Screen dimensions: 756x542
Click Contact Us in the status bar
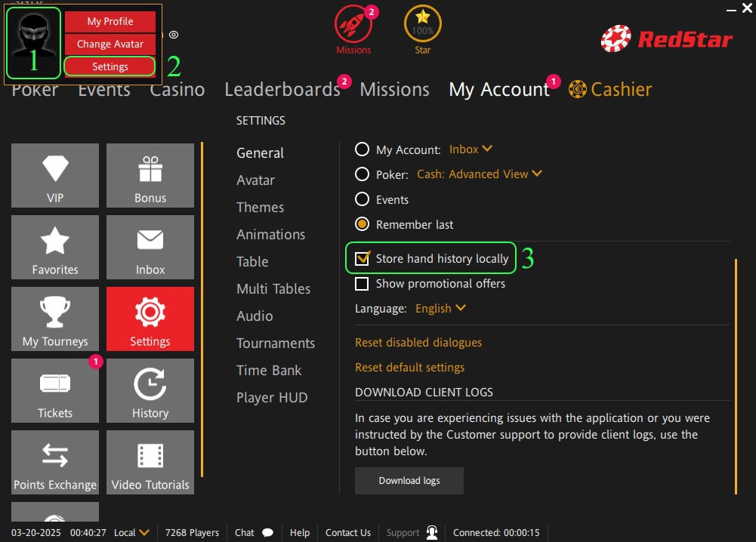347,533
